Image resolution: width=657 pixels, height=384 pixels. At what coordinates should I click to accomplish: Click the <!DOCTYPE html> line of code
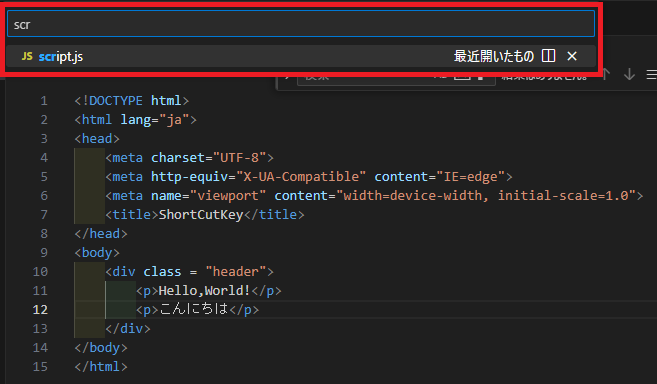tap(132, 101)
